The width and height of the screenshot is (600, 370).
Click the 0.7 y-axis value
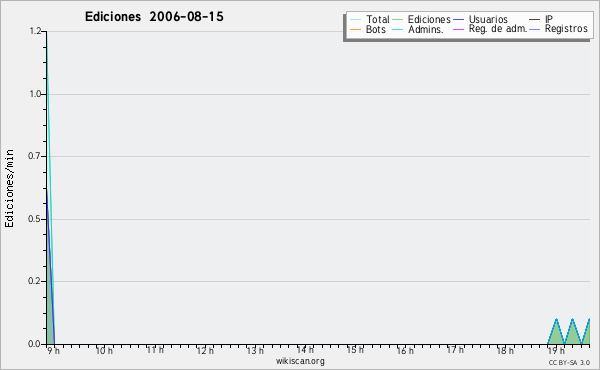[x=34, y=156]
